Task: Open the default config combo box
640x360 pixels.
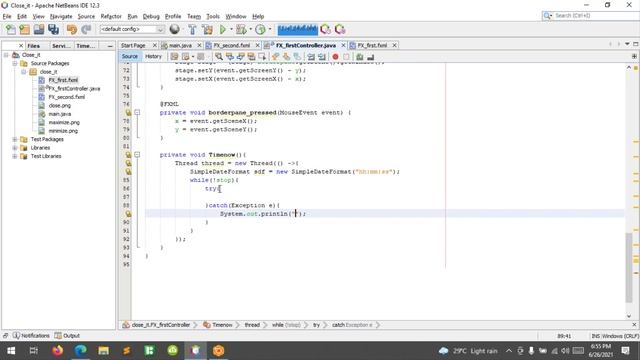Action: pyautogui.click(x=132, y=29)
